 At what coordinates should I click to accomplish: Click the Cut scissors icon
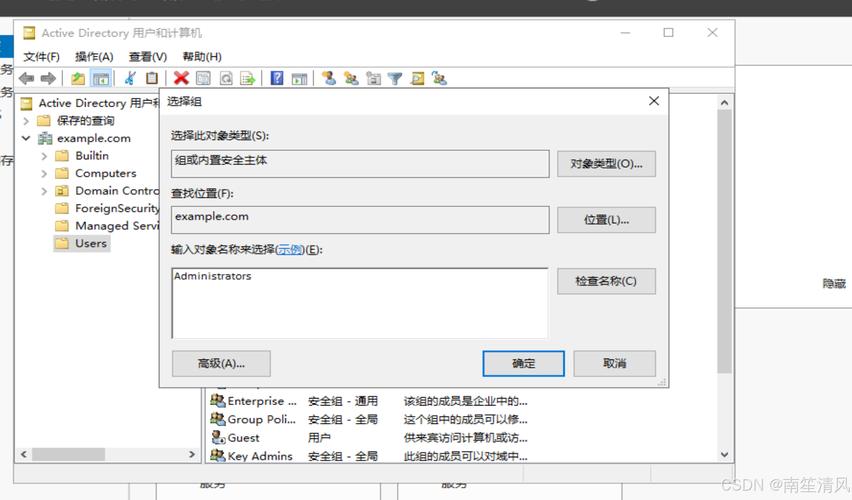point(130,79)
